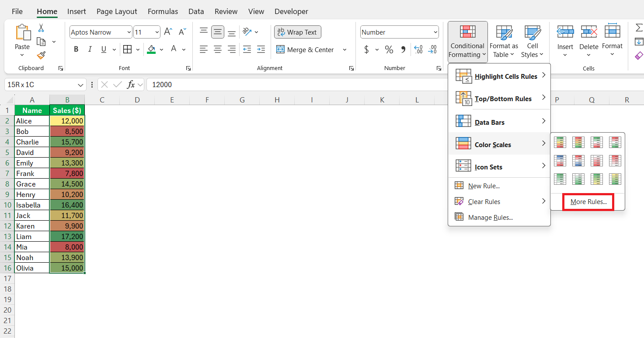Select the Cut scissors icon
The height and width of the screenshot is (338, 644).
(41, 28)
